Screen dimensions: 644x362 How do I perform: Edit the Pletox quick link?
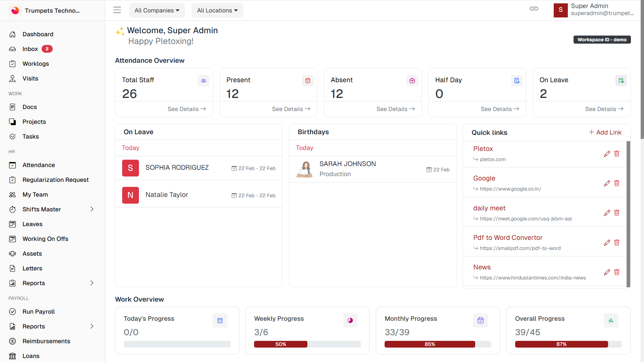pos(607,154)
